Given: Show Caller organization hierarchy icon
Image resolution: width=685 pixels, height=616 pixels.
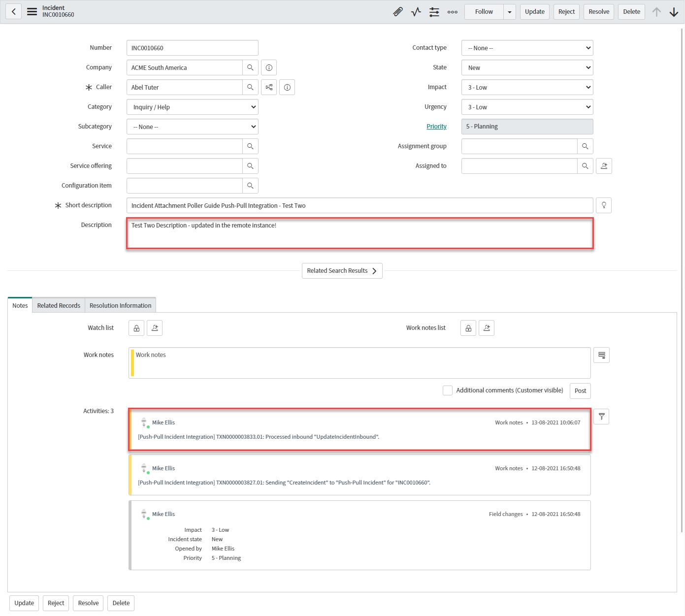Looking at the screenshot, I should [269, 87].
